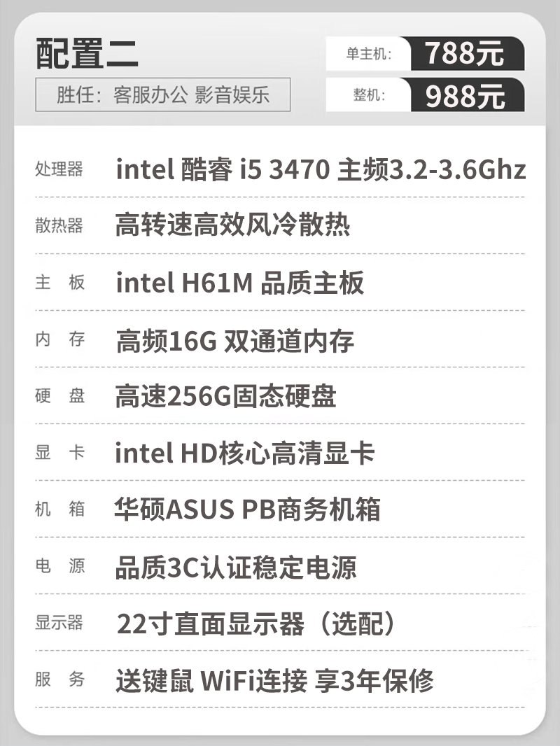Select the 988元 full machine price
Image resolution: width=560 pixels, height=746 pixels.
(x=465, y=96)
